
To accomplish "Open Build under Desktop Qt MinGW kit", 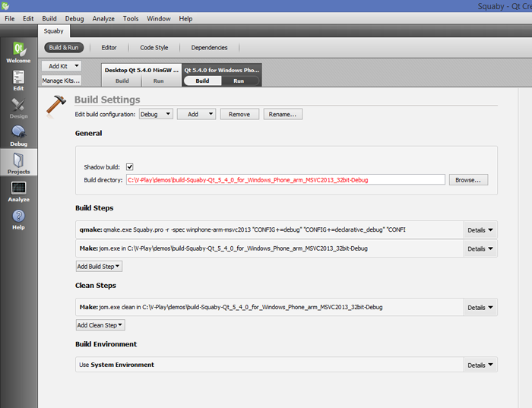I will click(122, 81).
